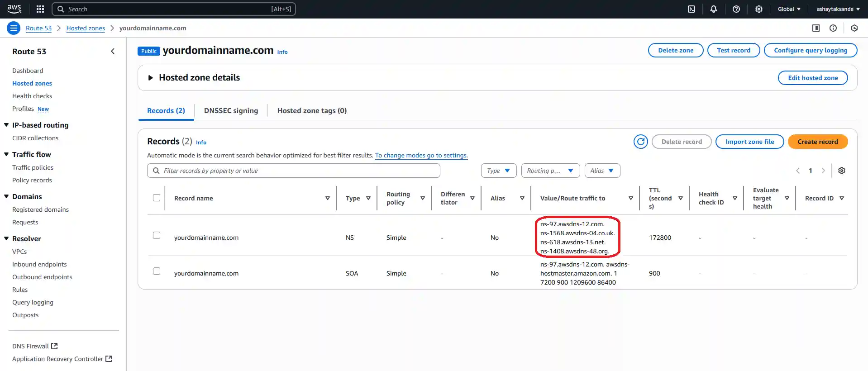Collapse the IP-based routing section
868x371 pixels.
coord(6,125)
